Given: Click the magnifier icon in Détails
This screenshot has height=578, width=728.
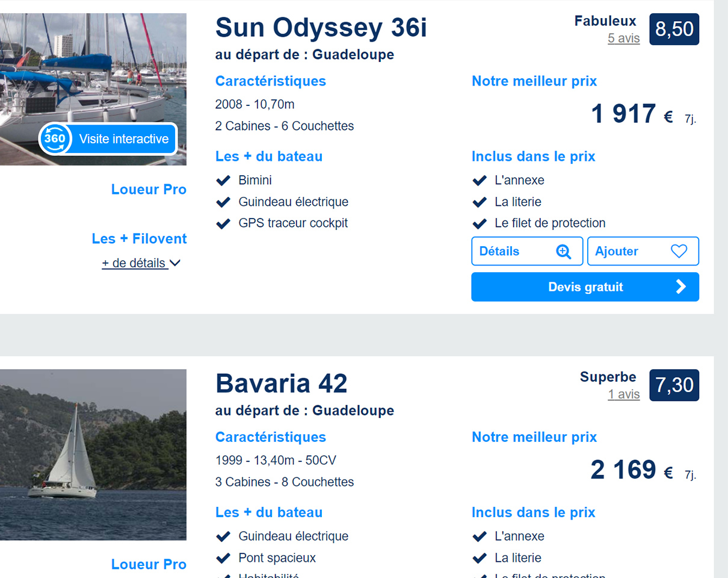Looking at the screenshot, I should 563,252.
